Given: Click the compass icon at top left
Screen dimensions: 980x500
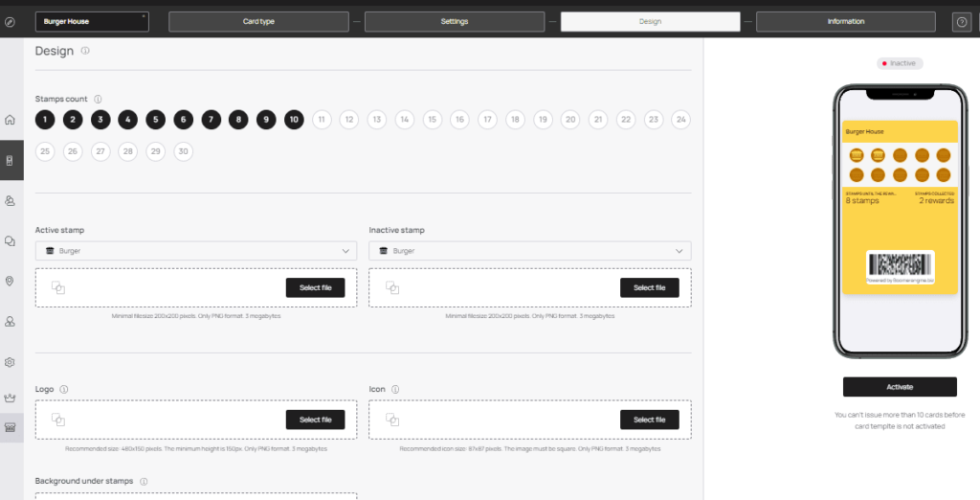Looking at the screenshot, I should pos(10,22).
